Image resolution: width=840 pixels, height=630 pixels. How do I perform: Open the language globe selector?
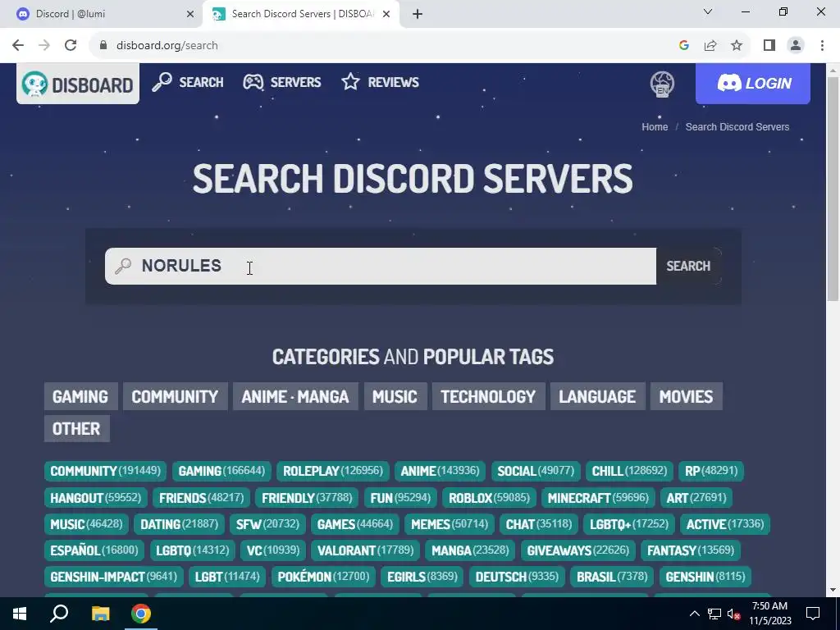(x=662, y=84)
